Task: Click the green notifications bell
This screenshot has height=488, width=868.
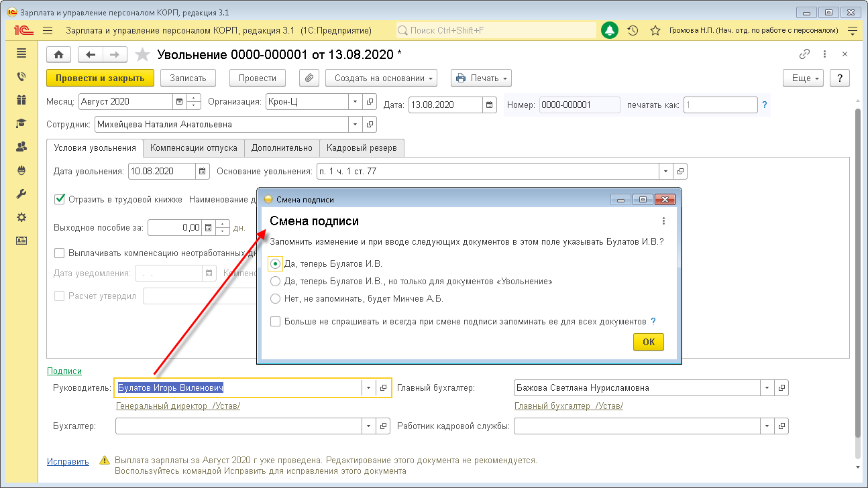Action: pyautogui.click(x=610, y=31)
